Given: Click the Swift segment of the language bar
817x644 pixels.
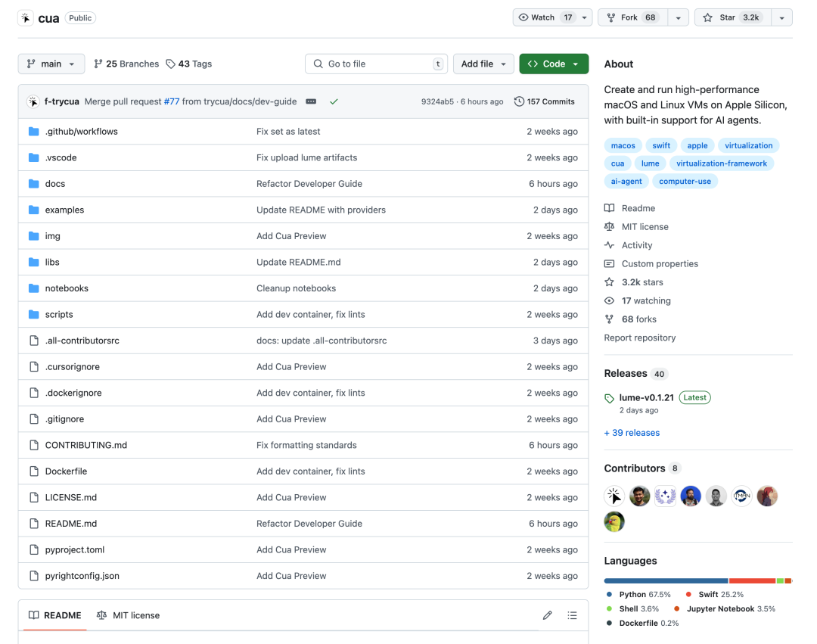Looking at the screenshot, I should (753, 580).
